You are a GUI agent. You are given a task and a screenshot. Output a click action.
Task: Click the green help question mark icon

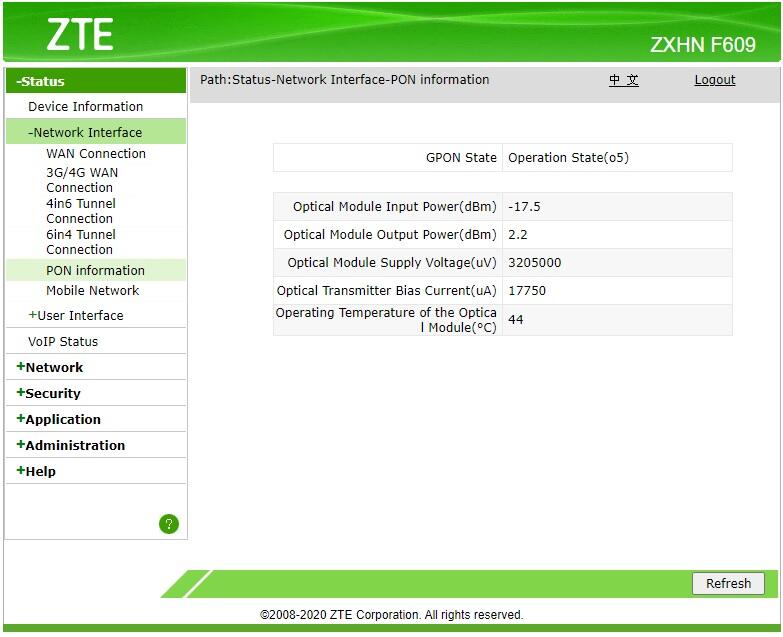(x=169, y=524)
